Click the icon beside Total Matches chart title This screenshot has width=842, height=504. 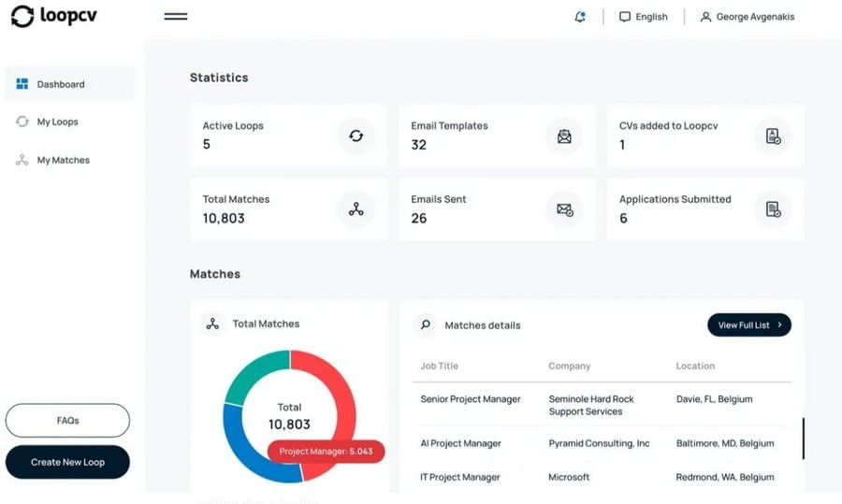pos(212,324)
